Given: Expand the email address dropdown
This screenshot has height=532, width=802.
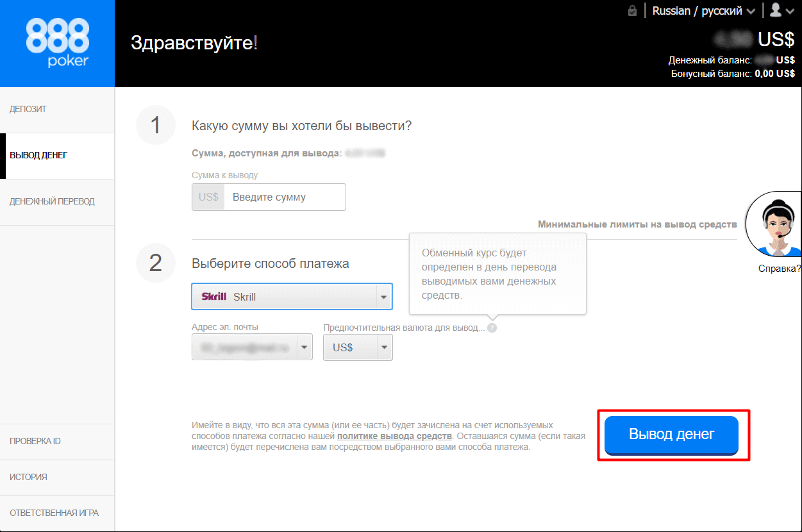Looking at the screenshot, I should 304,347.
